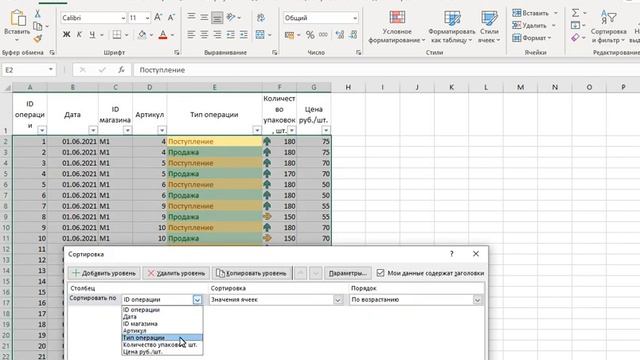The image size is (640, 360).
Task: Open Условное форматирование menu
Action: coord(397,27)
